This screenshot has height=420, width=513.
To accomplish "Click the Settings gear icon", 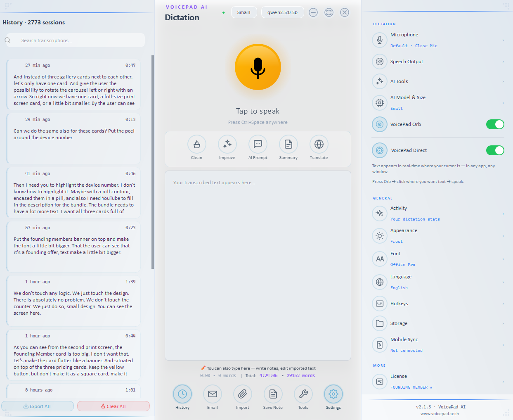I will pyautogui.click(x=333, y=394).
